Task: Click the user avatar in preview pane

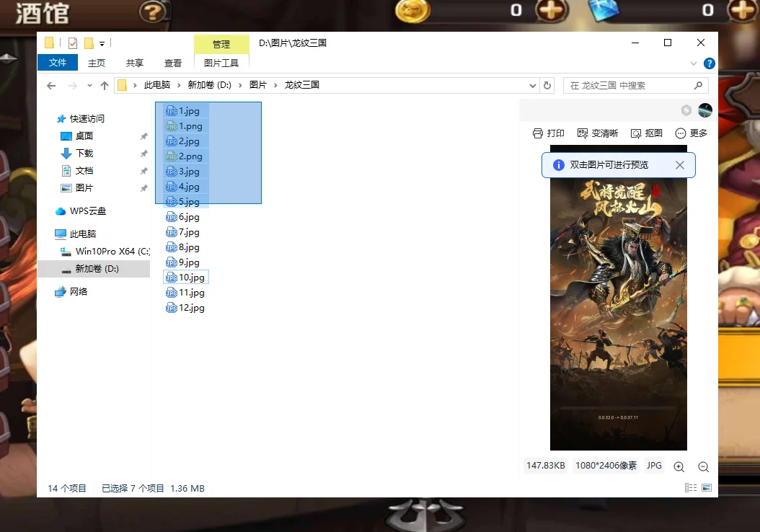Action: [704, 110]
